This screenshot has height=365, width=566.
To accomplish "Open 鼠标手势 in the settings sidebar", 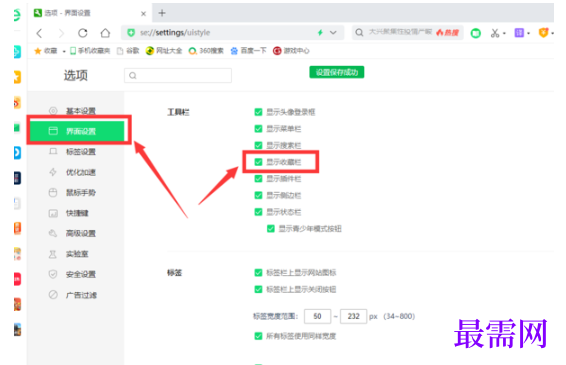I will [x=77, y=192].
